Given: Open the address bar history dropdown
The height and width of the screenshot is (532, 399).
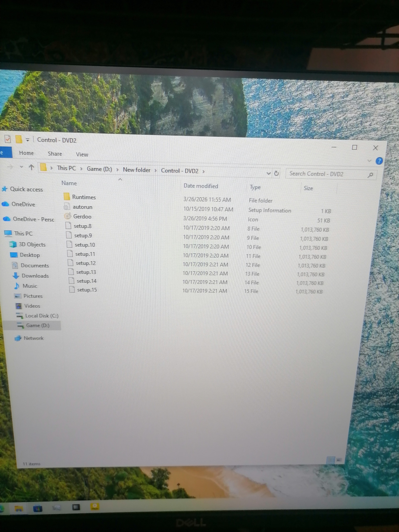Looking at the screenshot, I should pos(269,173).
